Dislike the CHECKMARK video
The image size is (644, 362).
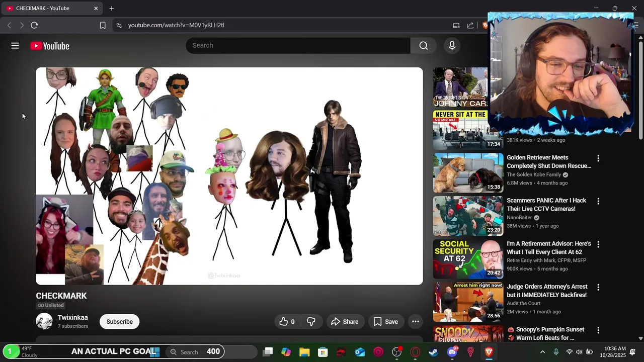click(311, 322)
